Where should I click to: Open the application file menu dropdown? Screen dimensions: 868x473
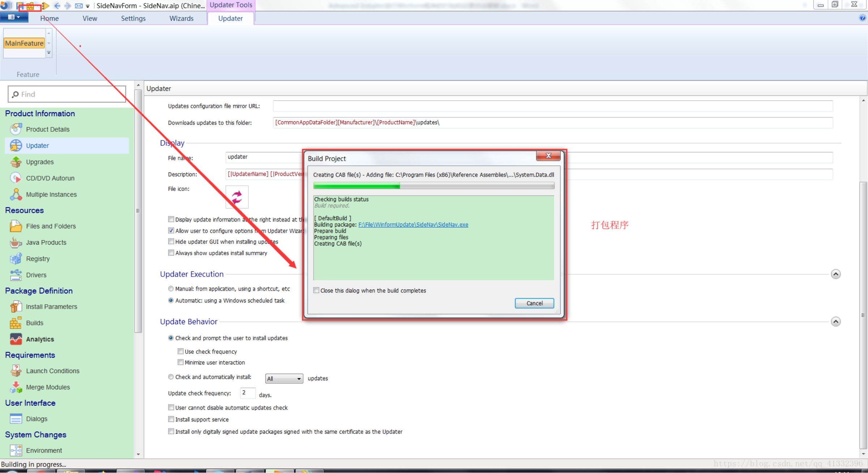[x=14, y=17]
